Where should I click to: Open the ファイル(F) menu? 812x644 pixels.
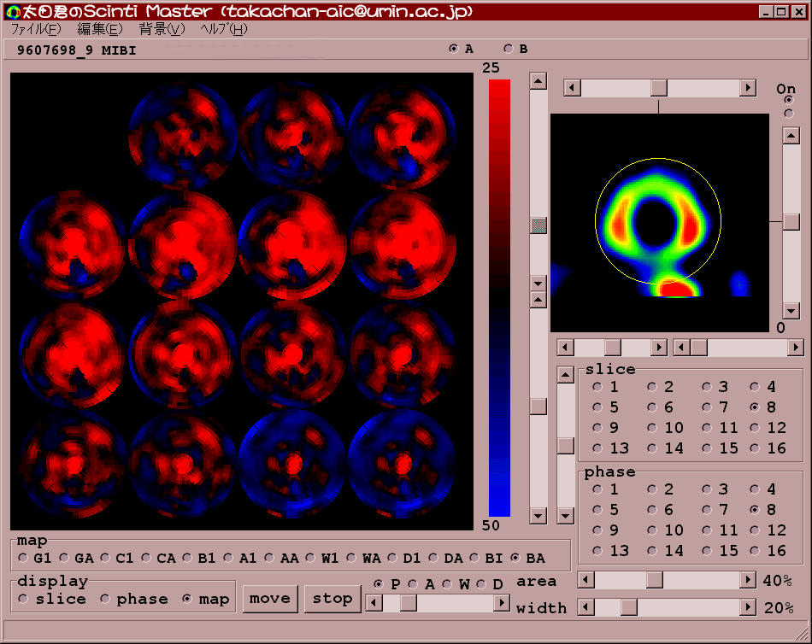point(36,29)
